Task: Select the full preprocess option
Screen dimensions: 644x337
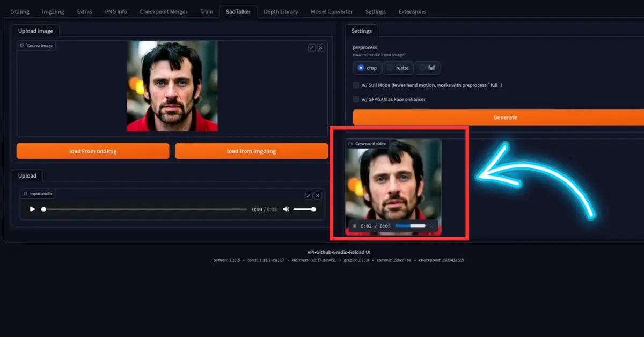Action: click(427, 68)
